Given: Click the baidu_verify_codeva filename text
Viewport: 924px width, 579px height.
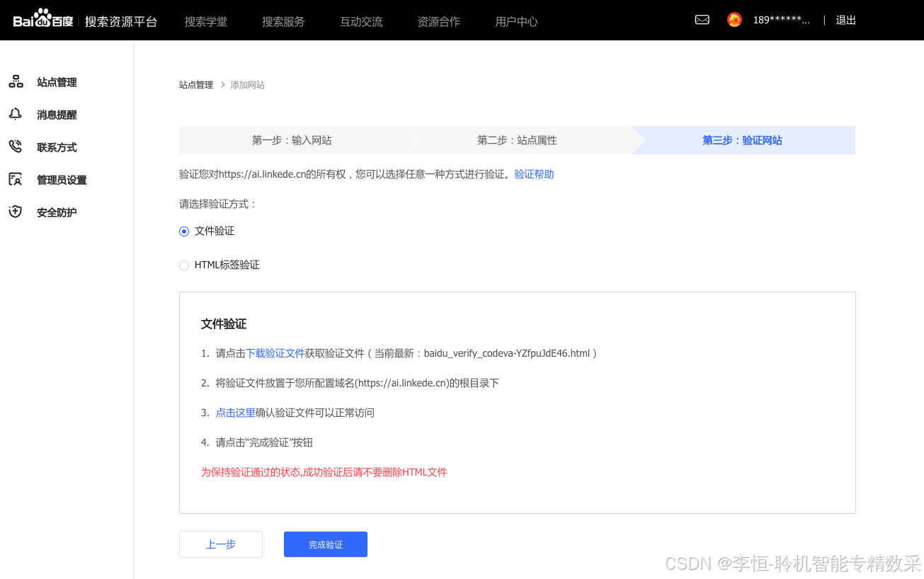Looking at the screenshot, I should coord(507,353).
